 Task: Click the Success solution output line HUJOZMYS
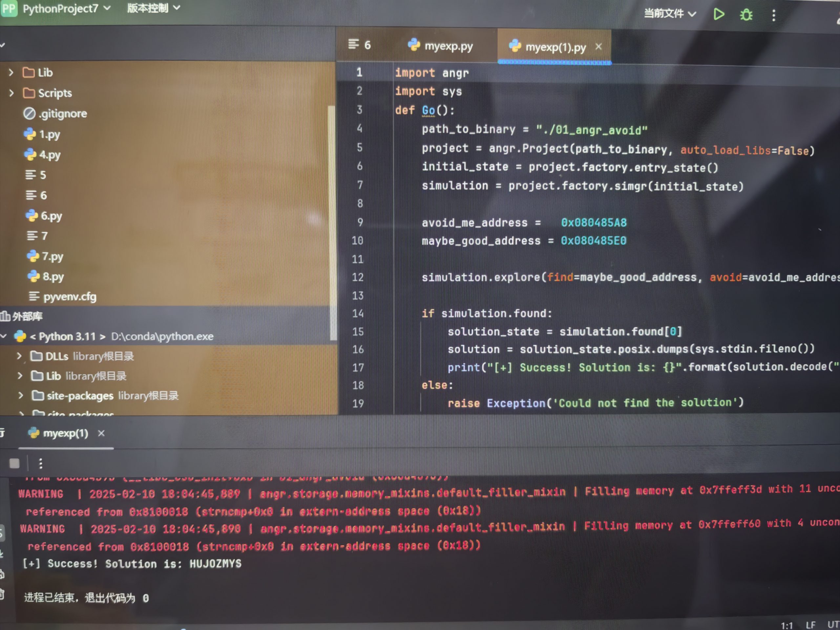coord(132,563)
